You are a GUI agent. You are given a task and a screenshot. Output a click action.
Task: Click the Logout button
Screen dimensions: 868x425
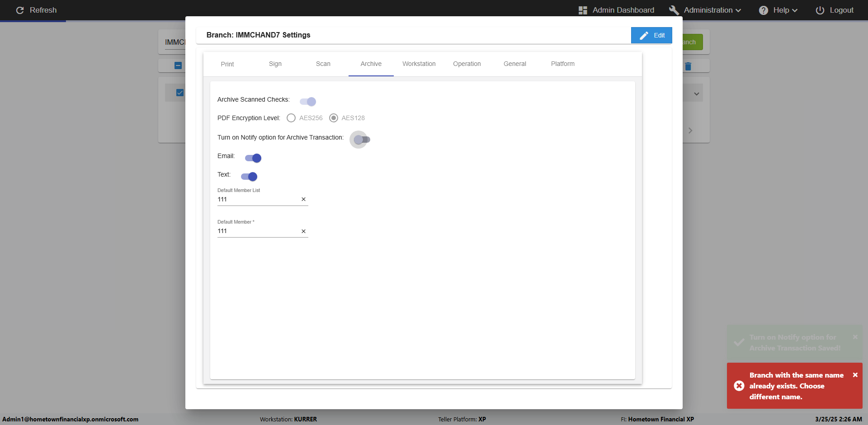835,10
